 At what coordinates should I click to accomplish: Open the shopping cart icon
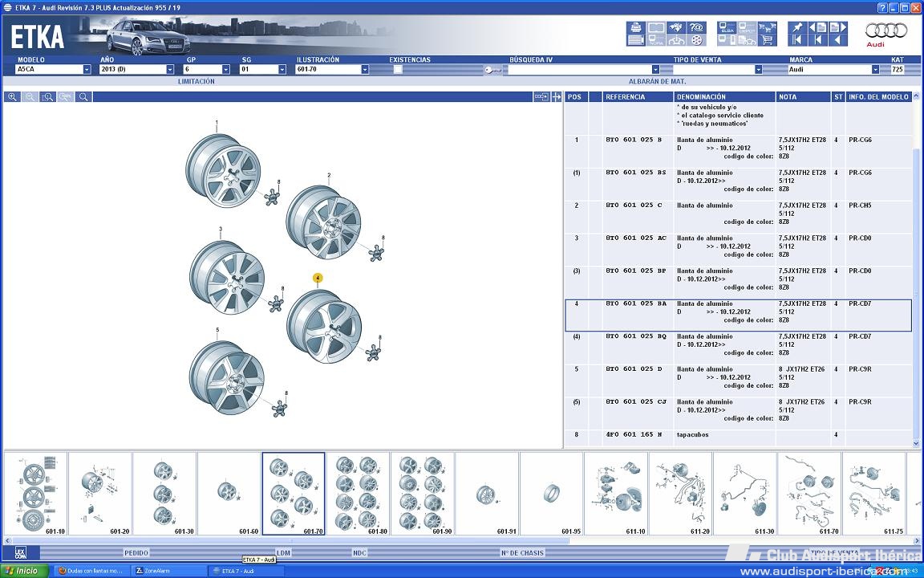point(767,40)
